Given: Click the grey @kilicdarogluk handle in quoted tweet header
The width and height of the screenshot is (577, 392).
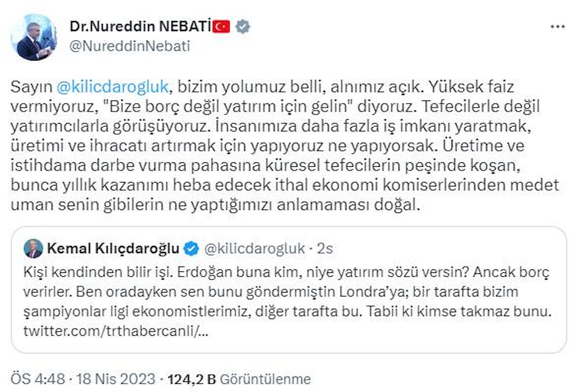Looking at the screenshot, I should click(x=255, y=248).
